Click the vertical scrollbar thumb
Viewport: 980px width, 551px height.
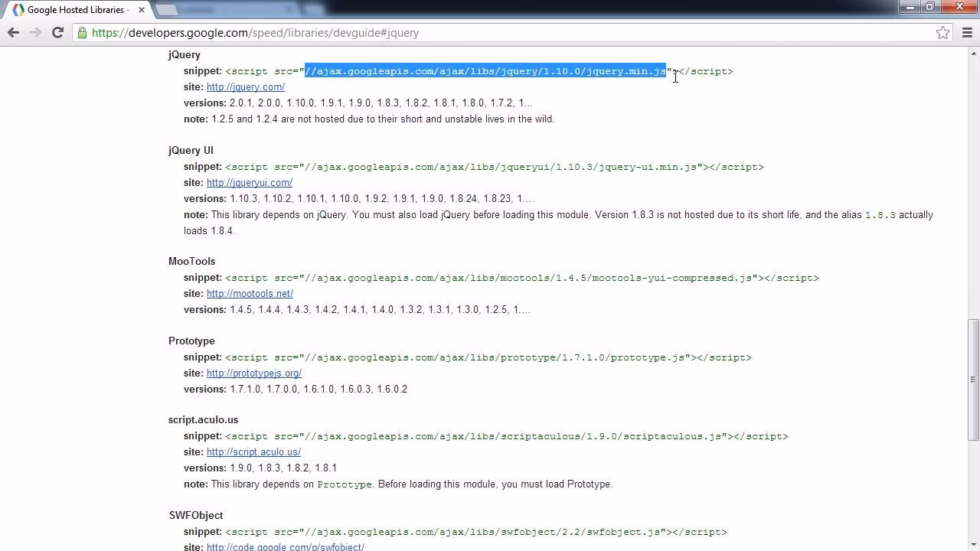point(973,379)
